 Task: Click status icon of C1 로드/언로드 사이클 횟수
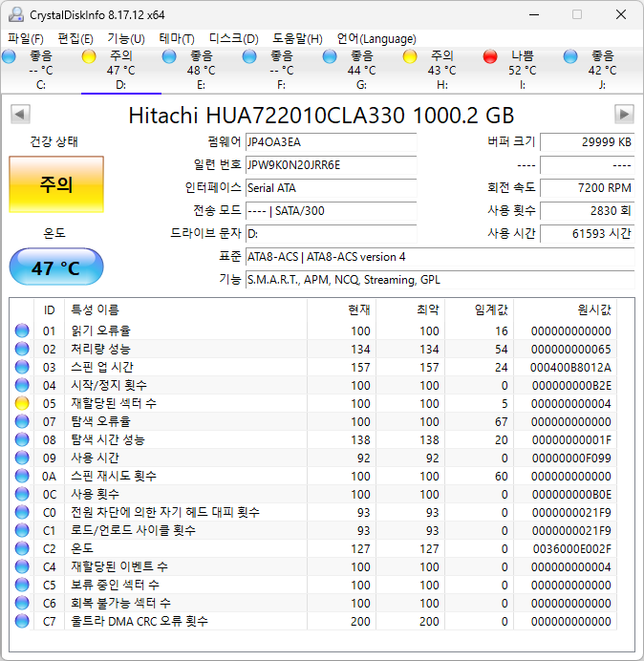[22, 530]
